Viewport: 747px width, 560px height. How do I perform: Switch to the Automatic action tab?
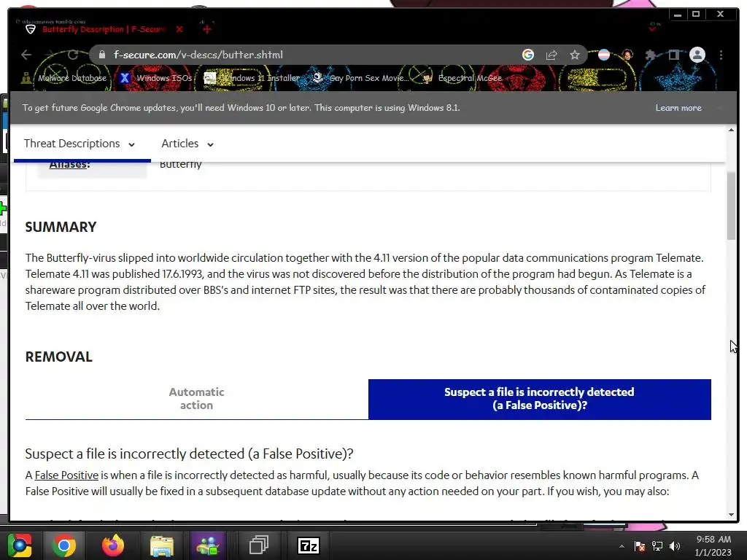tap(197, 399)
